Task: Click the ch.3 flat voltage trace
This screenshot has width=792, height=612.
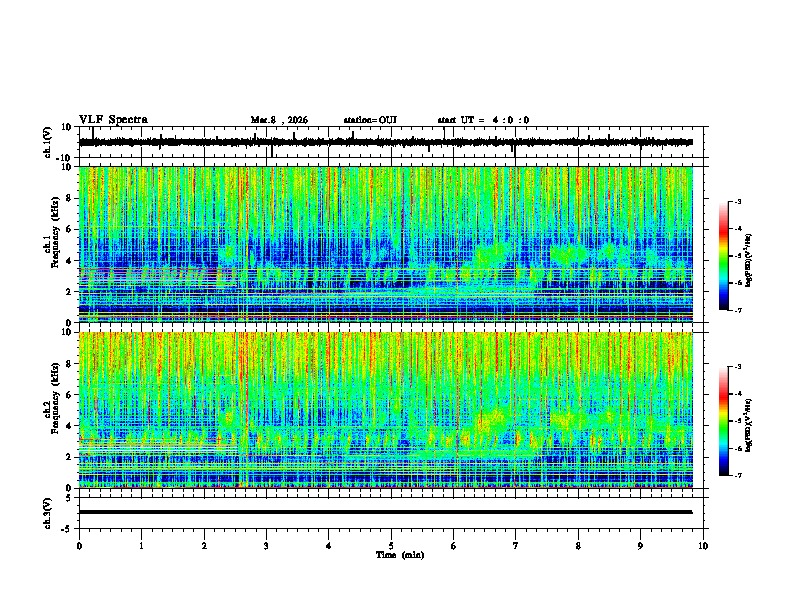Action: pos(385,512)
